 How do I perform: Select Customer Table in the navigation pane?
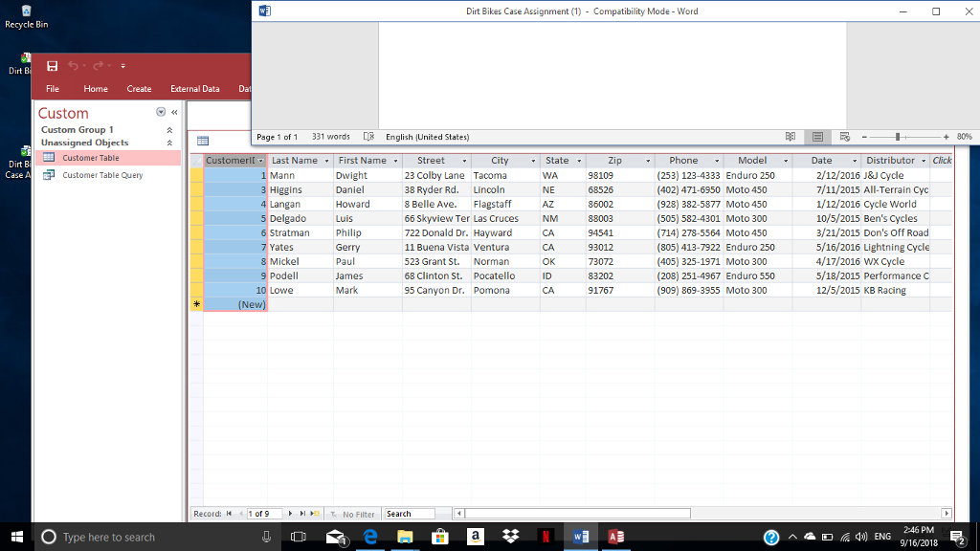point(108,158)
